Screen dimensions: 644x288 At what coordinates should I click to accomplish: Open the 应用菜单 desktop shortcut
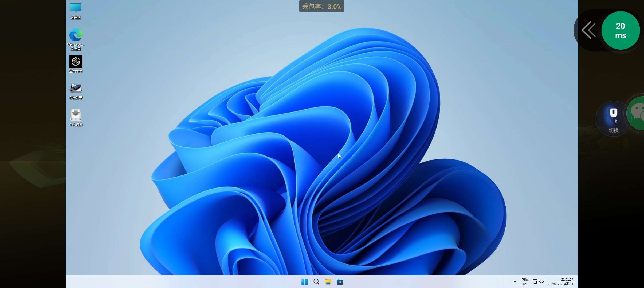(x=76, y=64)
